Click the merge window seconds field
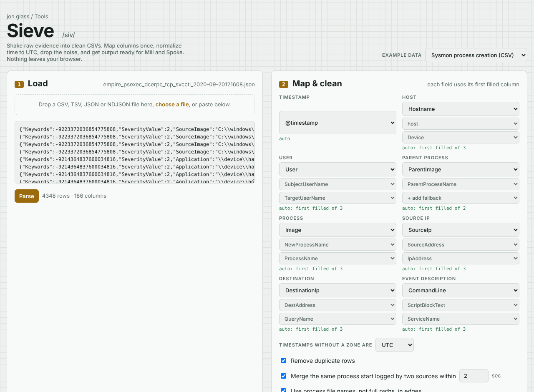The width and height of the screenshot is (534, 392). tap(474, 376)
